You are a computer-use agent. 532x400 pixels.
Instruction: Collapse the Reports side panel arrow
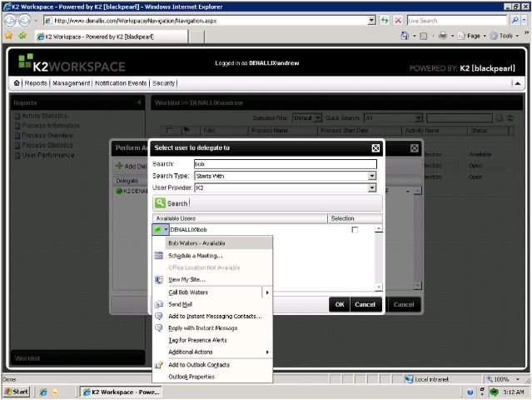[139, 102]
